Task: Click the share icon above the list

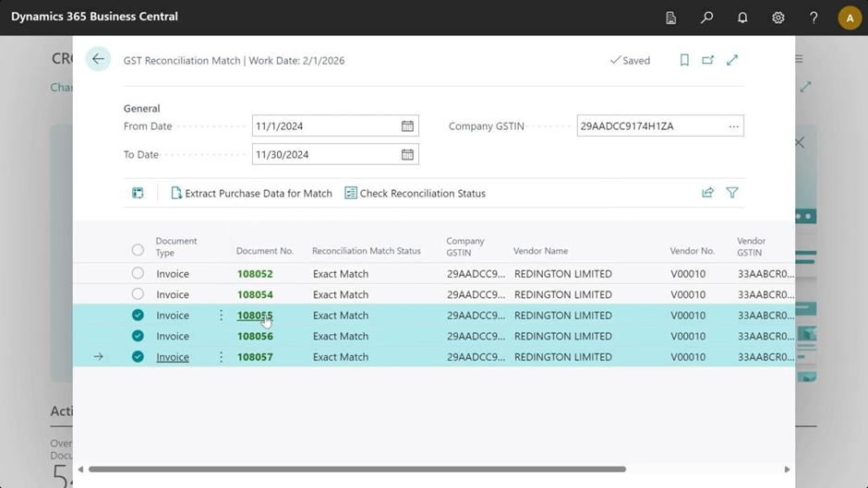Action: (x=707, y=193)
